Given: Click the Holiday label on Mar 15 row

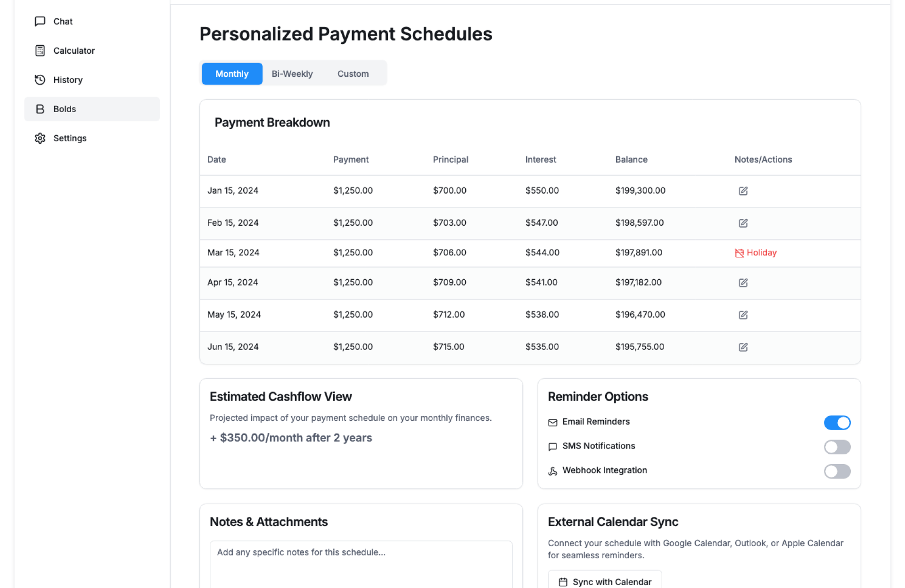Looking at the screenshot, I should 761,253.
